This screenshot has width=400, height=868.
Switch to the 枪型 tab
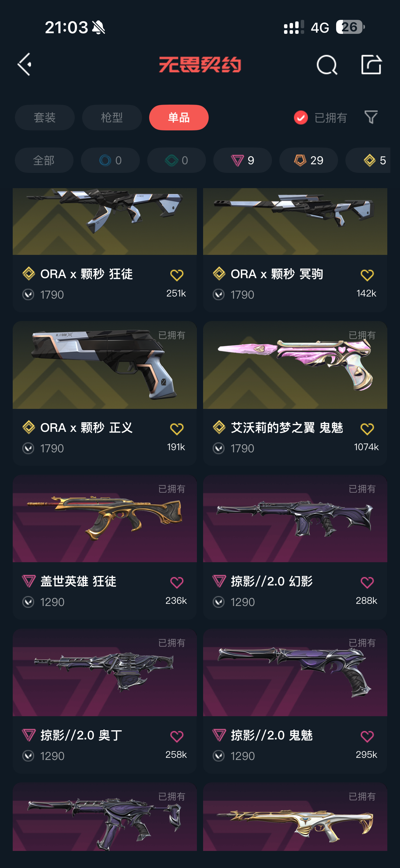[x=112, y=118]
